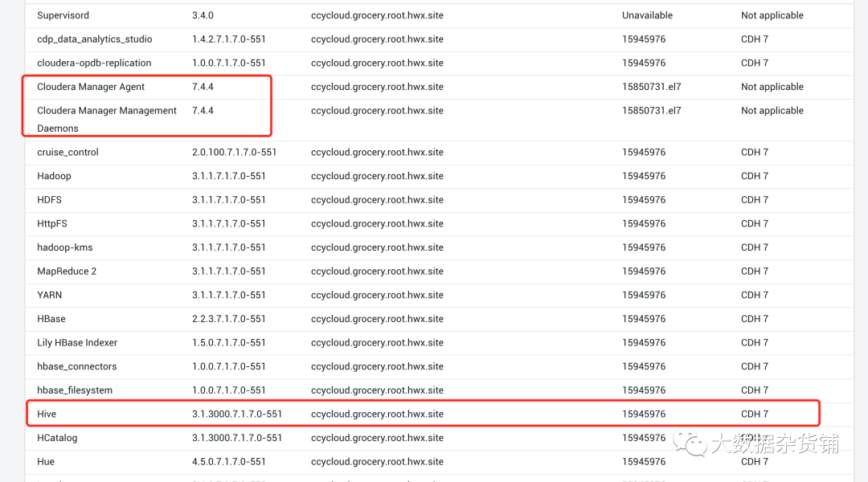This screenshot has height=482, width=868.
Task: Select cdp_data_analytics_studio row name
Action: pyautogui.click(x=95, y=39)
